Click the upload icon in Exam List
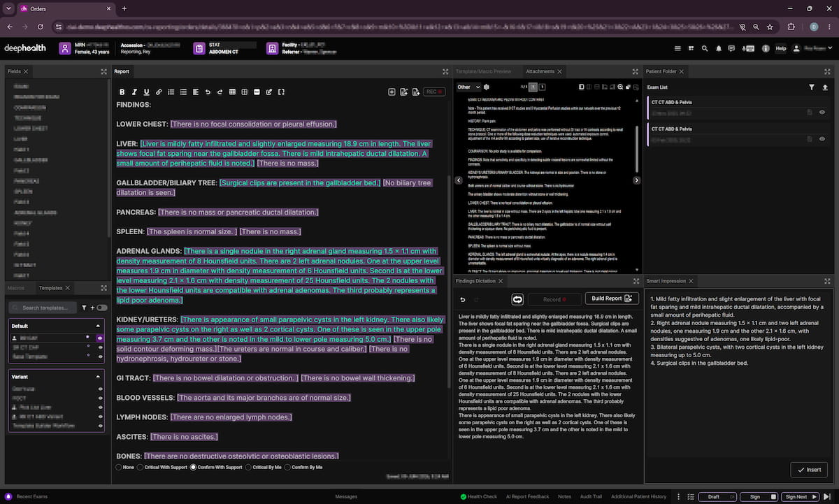 tap(825, 87)
